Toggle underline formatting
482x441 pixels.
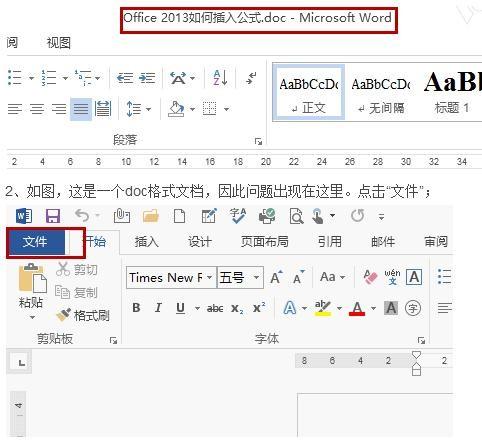point(180,308)
